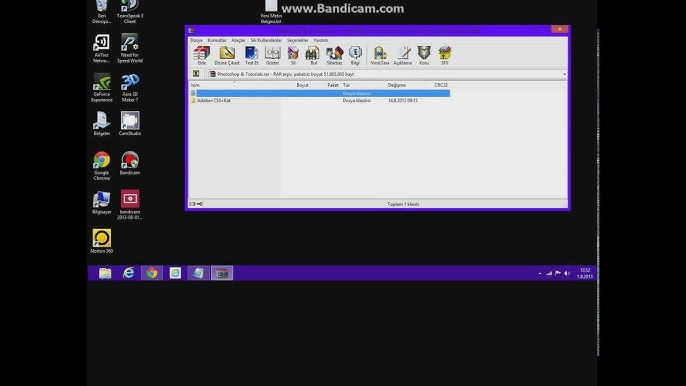Open GeForce Experience desktop shortcut
Screen dimensions: 686x386
pos(102,88)
